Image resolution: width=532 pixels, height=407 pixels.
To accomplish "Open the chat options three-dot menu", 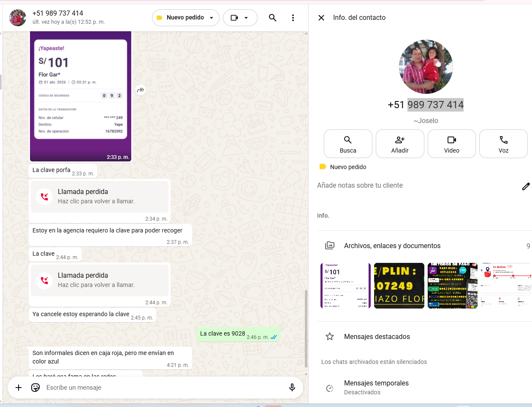I will click(x=293, y=18).
